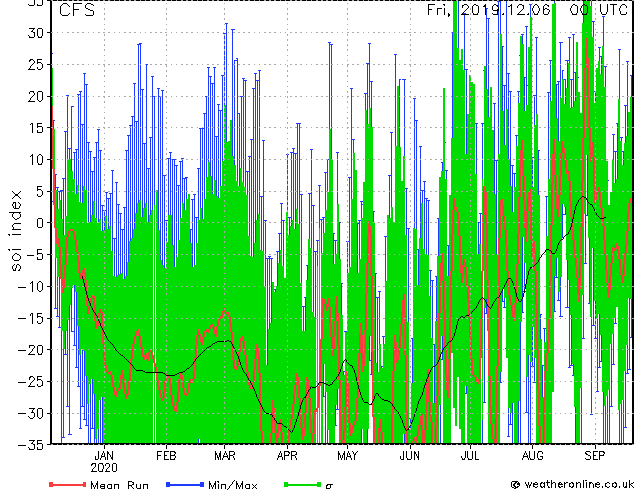Select the JUN month axis label
Image resolution: width=634 pixels, height=490 pixels.
click(410, 456)
